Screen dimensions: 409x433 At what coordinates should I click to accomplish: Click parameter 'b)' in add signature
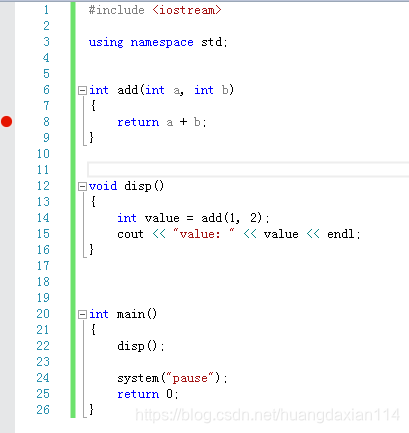[x=228, y=90]
